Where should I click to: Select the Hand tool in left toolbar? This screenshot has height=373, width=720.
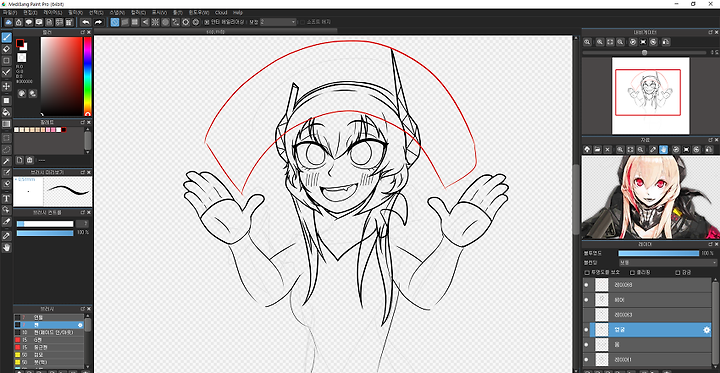click(6, 248)
